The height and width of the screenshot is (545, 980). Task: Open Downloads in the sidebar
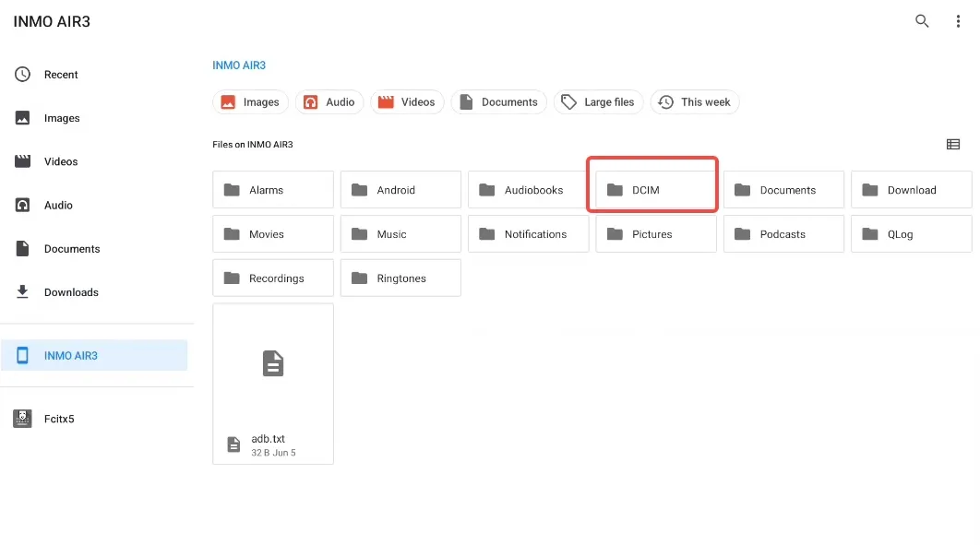click(x=71, y=292)
